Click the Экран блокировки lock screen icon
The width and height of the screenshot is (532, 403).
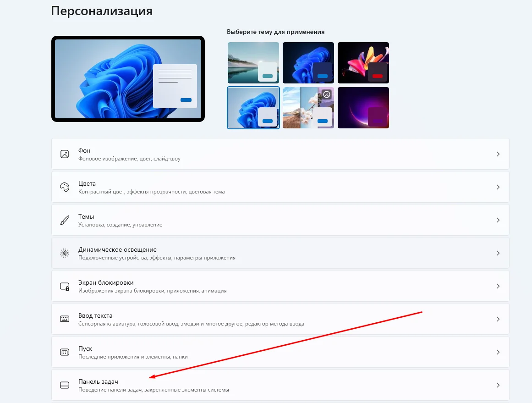[65, 286]
